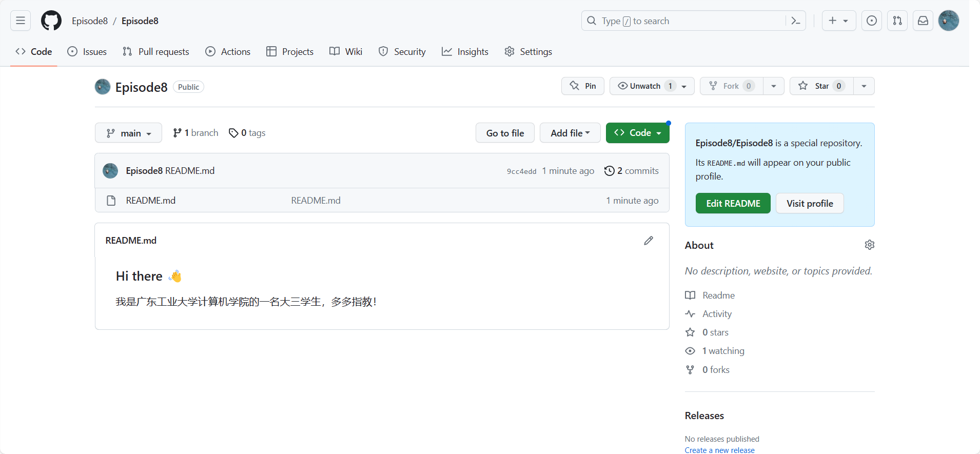Screen dimensions: 980x454
Task: Open the notifications inbox icon
Action: [923, 21]
